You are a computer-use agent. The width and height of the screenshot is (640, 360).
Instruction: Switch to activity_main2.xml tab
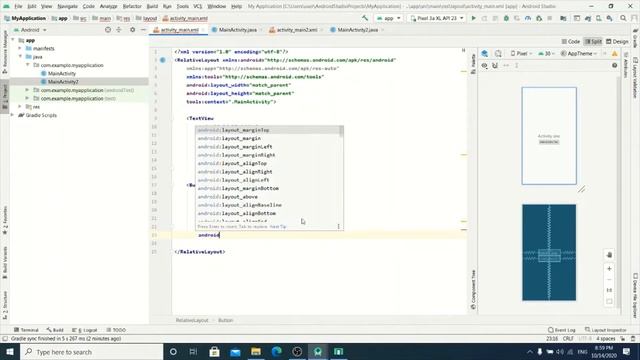point(297,30)
